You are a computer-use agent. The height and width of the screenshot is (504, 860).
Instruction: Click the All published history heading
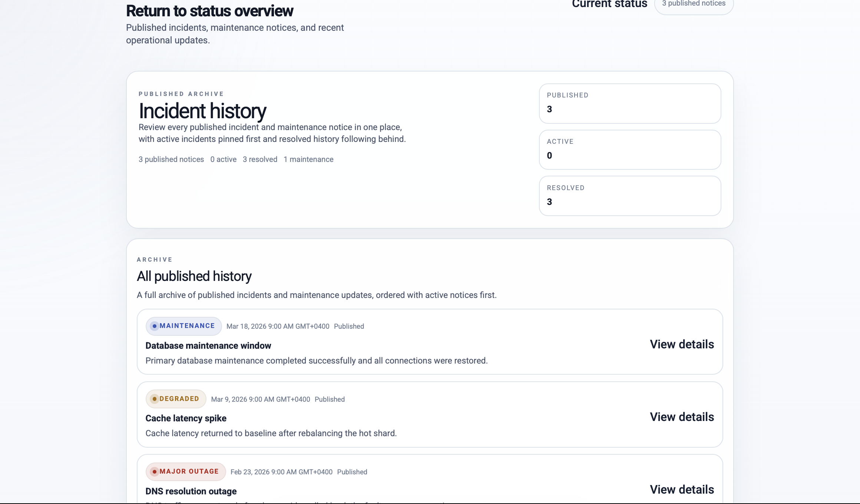pyautogui.click(x=194, y=276)
